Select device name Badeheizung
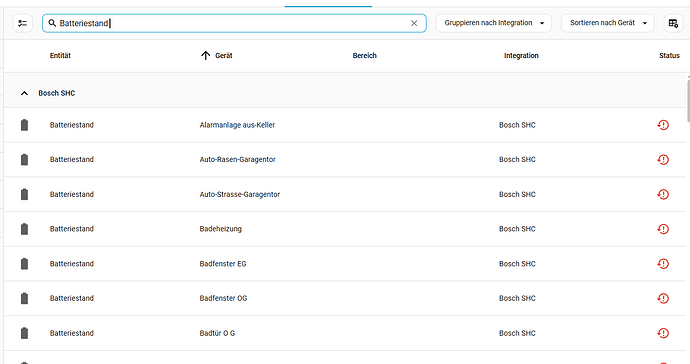The width and height of the screenshot is (690, 364). [x=220, y=229]
